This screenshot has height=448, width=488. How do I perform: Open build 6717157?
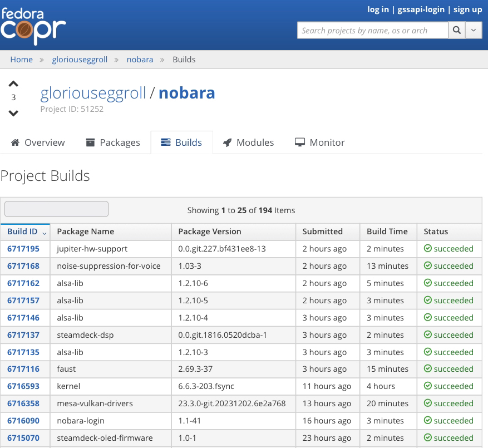23,301
